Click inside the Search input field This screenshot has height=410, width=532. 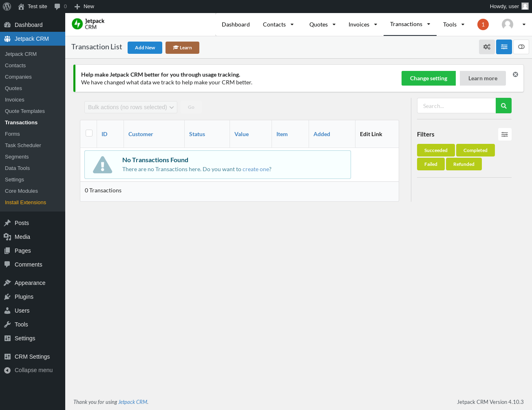pos(456,106)
